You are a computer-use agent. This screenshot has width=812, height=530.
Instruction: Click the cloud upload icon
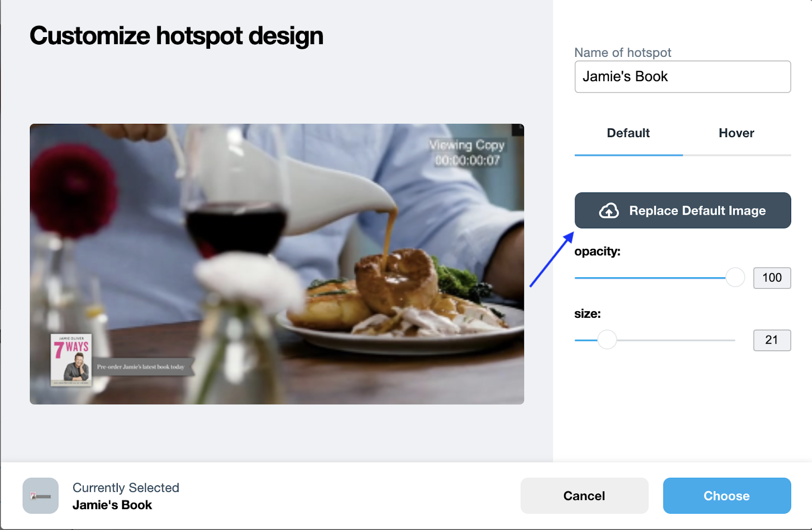tap(608, 211)
